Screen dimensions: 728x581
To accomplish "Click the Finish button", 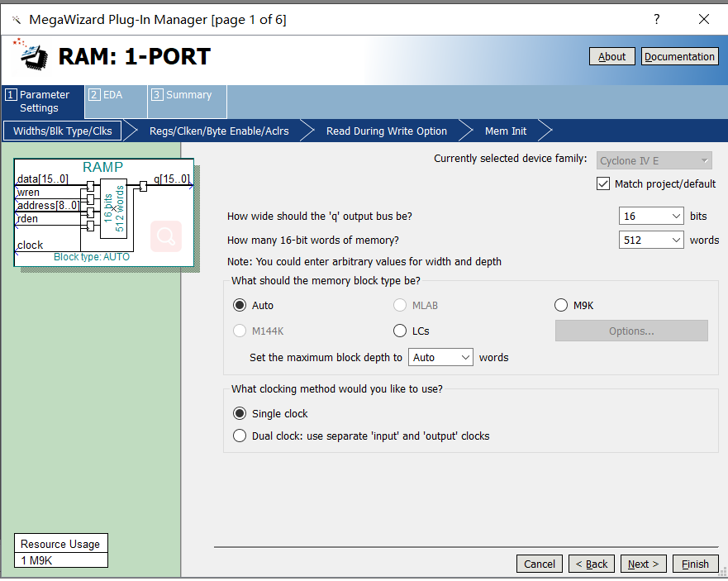I will click(x=695, y=564).
